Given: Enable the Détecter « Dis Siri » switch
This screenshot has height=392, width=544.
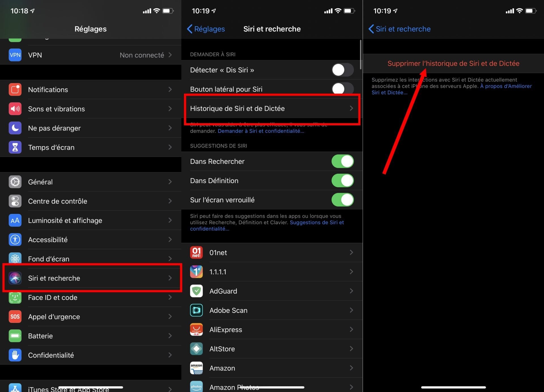Looking at the screenshot, I should [343, 70].
